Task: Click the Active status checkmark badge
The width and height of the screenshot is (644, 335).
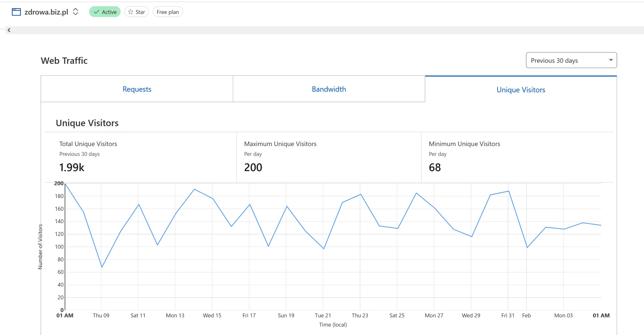Action: point(105,12)
